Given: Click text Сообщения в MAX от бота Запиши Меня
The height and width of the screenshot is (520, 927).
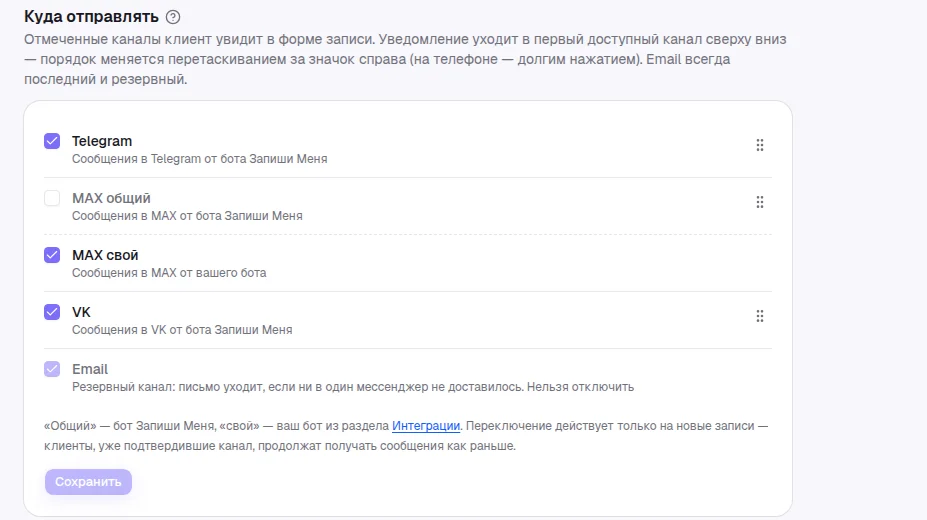Looking at the screenshot, I should [187, 216].
